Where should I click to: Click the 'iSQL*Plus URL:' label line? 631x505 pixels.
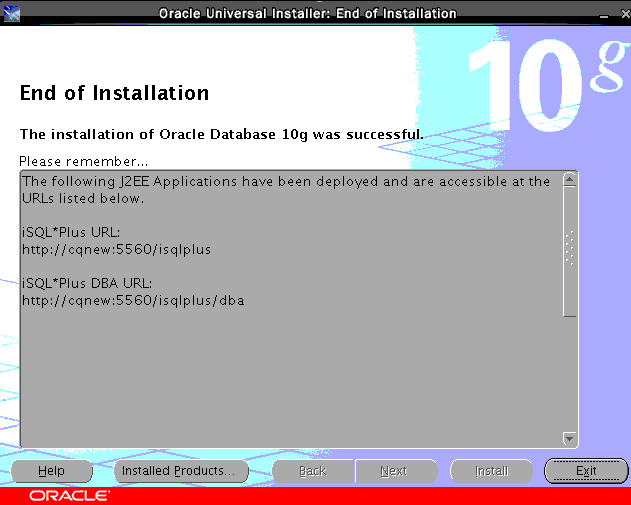pyautogui.click(x=71, y=233)
